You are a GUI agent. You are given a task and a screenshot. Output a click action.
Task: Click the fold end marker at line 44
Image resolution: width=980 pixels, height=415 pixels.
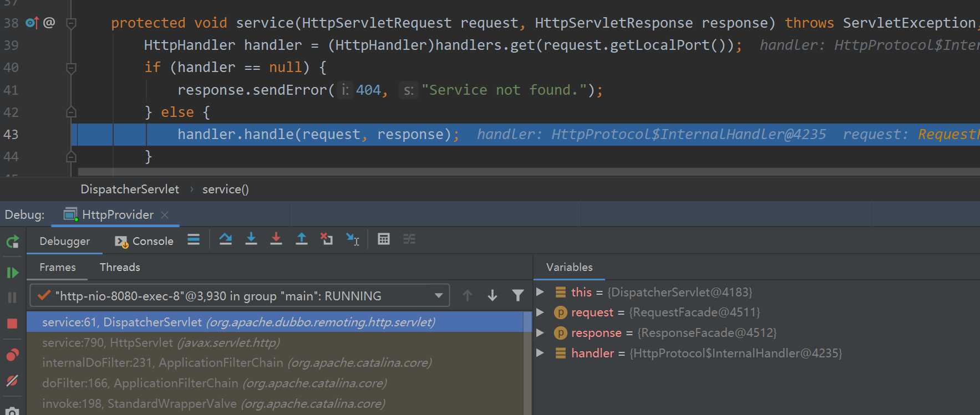[x=71, y=157]
